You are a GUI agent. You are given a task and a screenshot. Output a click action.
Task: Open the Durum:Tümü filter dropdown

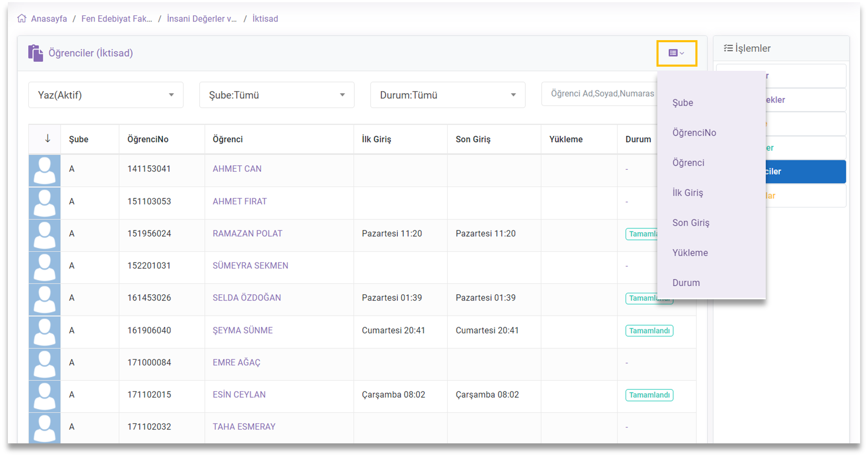(x=447, y=95)
